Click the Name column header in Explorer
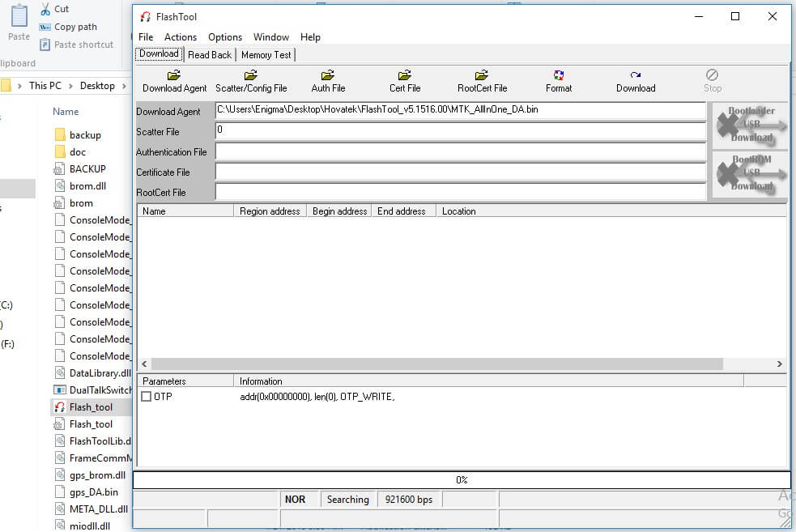The width and height of the screenshot is (796, 532). [66, 112]
